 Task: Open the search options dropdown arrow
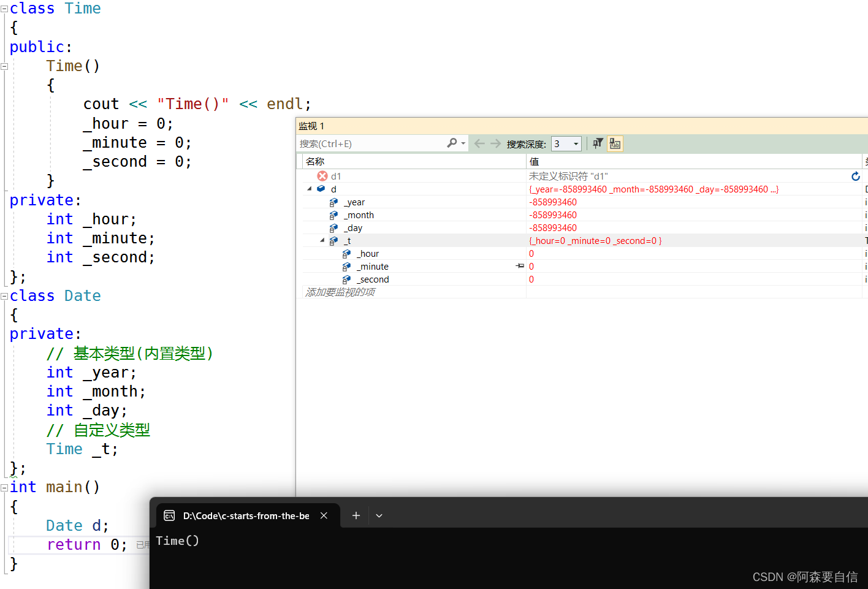[x=463, y=143]
